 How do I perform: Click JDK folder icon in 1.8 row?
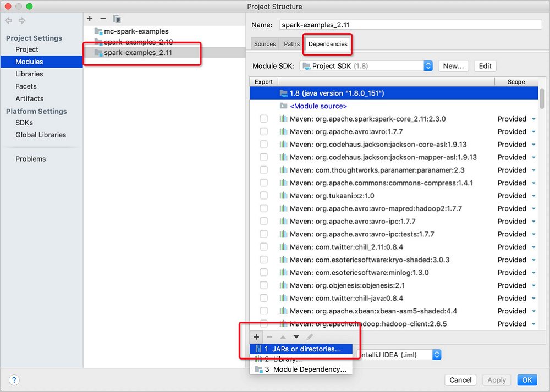click(x=284, y=93)
